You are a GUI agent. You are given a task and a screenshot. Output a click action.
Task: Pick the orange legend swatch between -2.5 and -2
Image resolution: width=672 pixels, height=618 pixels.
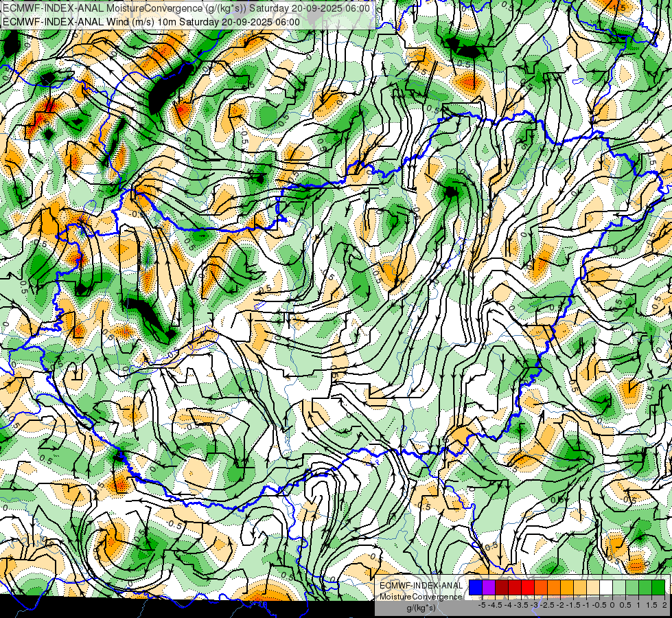pyautogui.click(x=554, y=588)
